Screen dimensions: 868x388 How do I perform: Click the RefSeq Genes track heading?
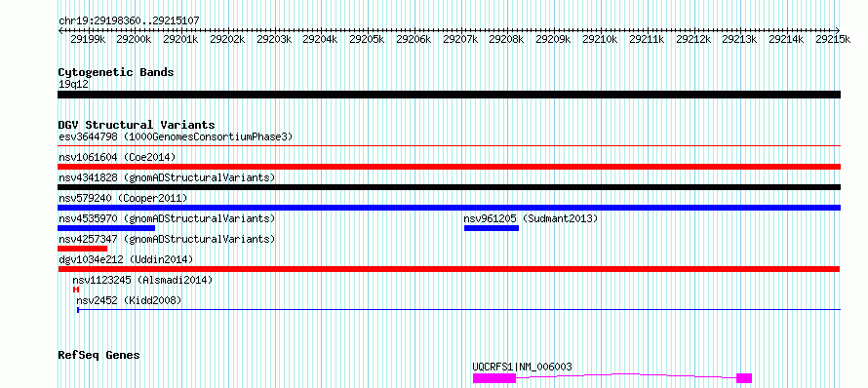click(99, 355)
